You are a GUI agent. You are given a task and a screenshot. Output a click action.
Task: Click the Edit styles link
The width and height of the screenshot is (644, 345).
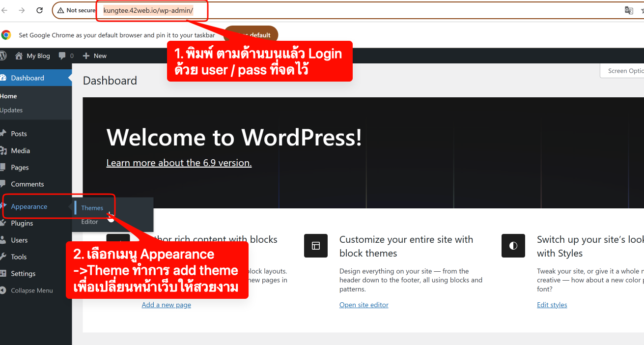pos(552,305)
